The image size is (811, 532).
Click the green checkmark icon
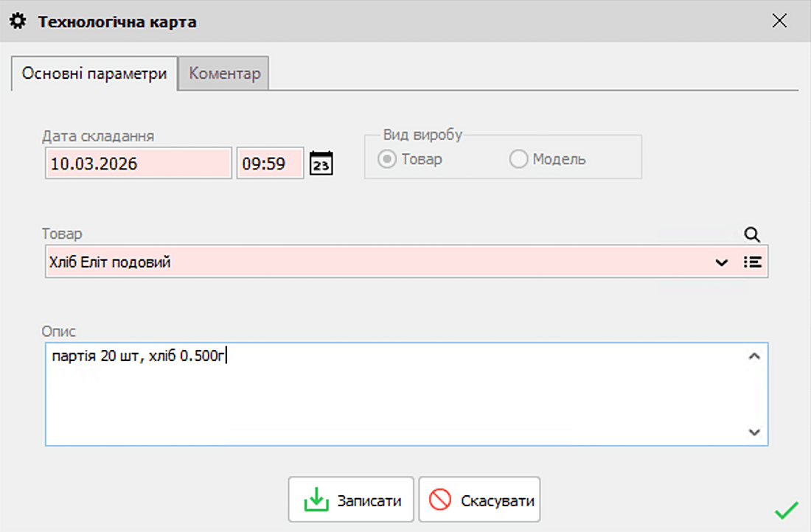787,509
